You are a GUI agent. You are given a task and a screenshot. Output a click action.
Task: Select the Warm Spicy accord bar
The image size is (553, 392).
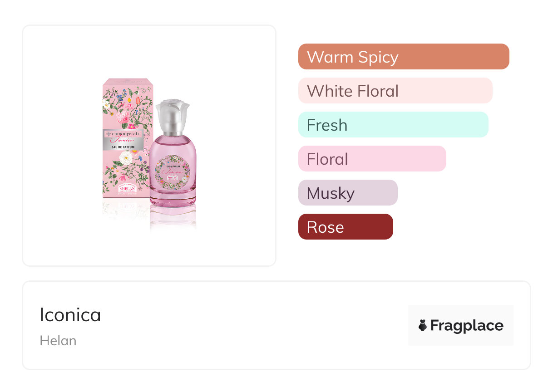click(403, 57)
